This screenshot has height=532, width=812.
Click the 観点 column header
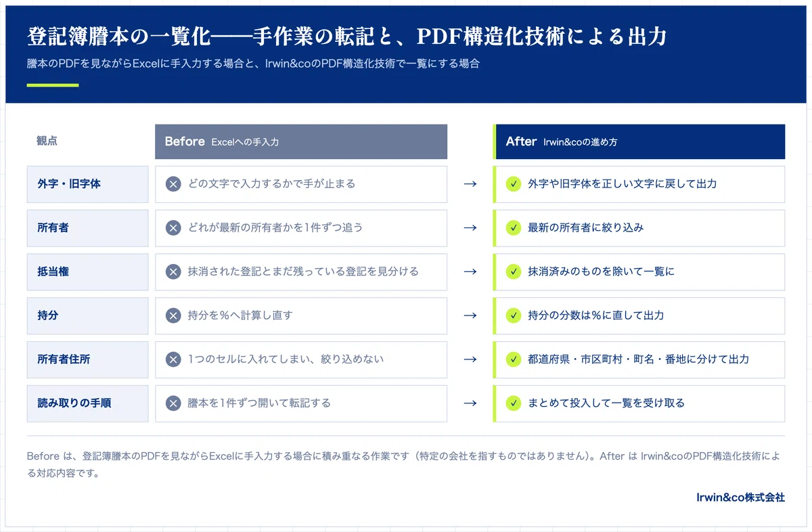click(47, 141)
